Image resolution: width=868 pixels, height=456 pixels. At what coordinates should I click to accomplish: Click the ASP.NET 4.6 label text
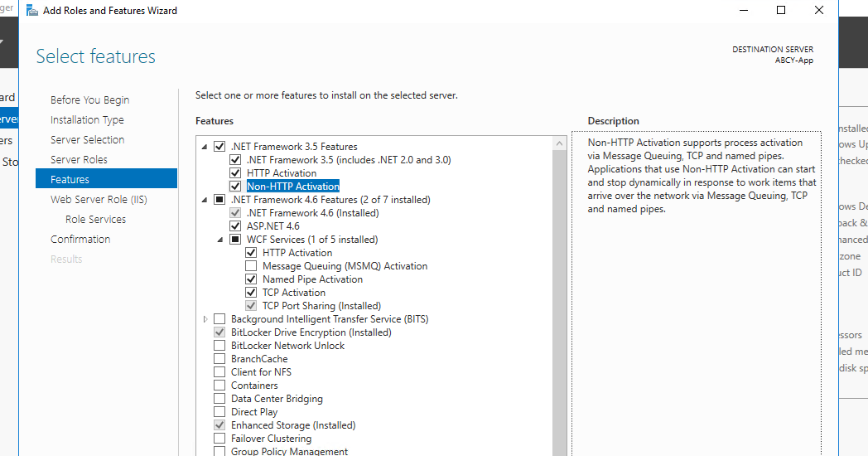[273, 226]
